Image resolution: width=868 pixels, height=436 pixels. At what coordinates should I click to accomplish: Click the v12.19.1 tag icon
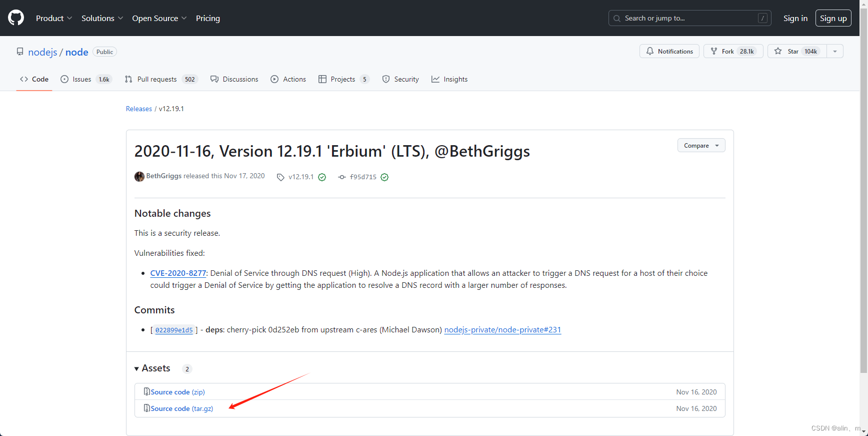point(280,177)
